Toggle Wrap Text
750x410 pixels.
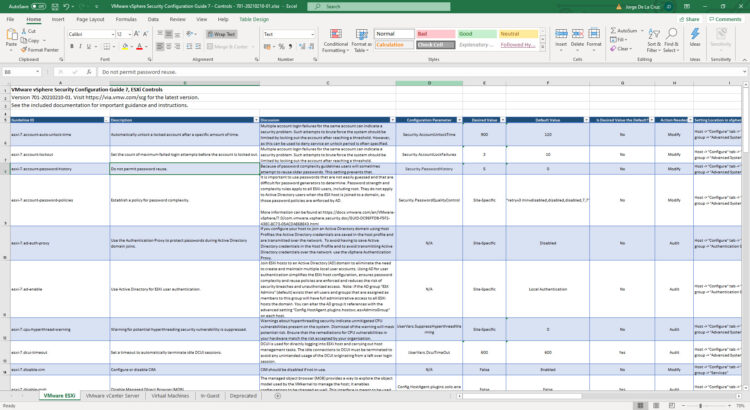(x=221, y=34)
